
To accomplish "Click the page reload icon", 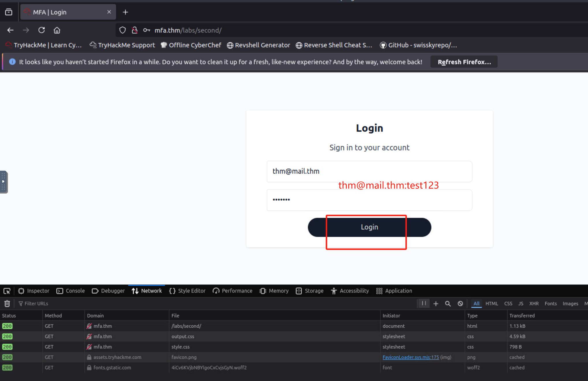I will click(x=42, y=30).
